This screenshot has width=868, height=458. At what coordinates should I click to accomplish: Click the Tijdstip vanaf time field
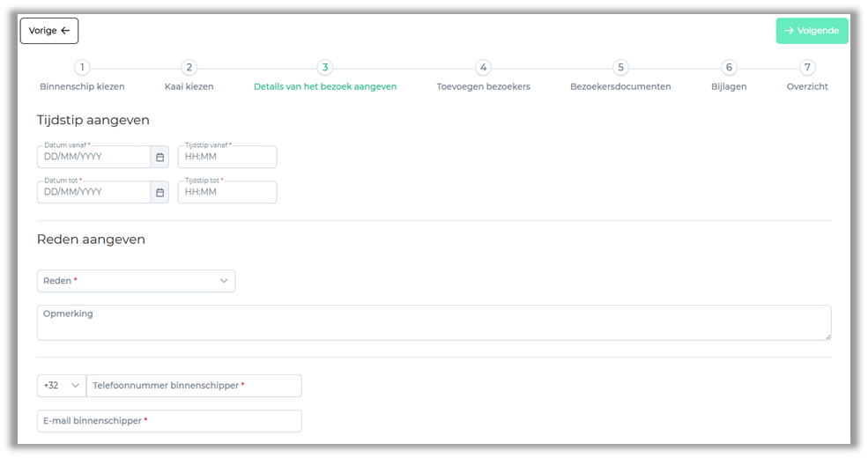click(227, 157)
